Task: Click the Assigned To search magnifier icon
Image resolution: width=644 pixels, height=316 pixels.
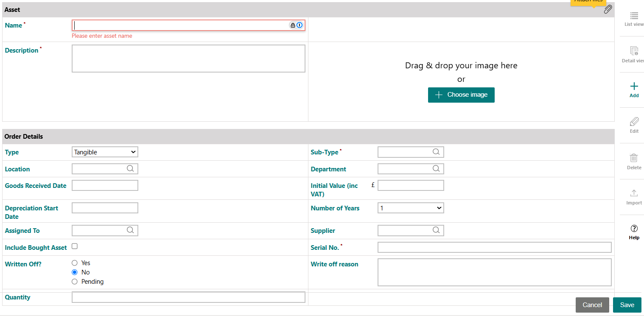Action: coord(130,230)
